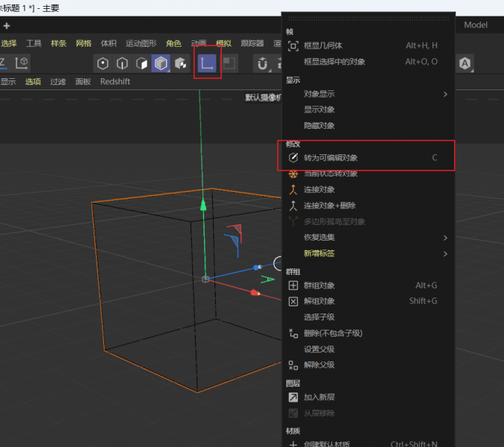Open the 运动图形 menu

(141, 43)
